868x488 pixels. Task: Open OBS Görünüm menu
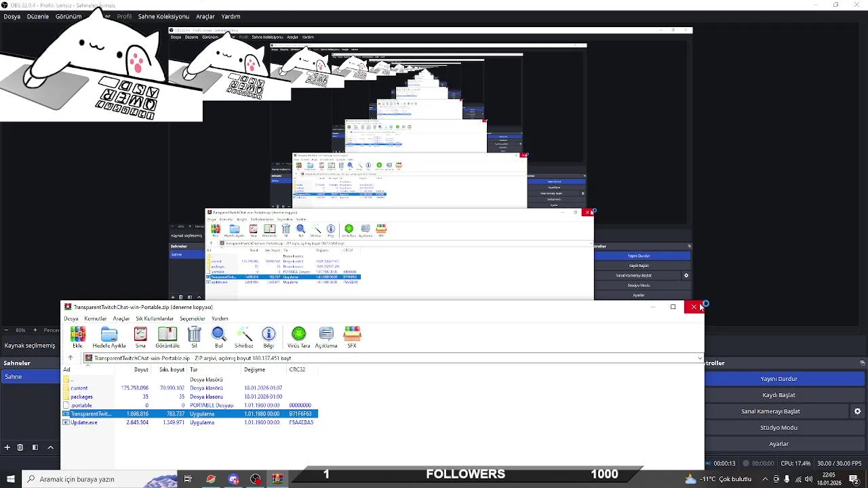pyautogui.click(x=68, y=16)
